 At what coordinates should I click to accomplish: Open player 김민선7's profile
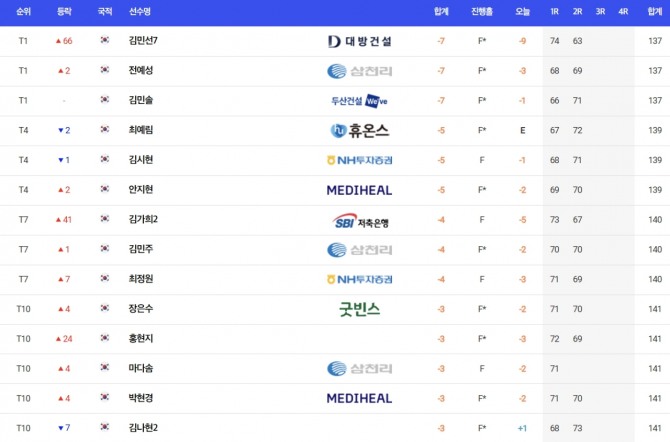click(x=144, y=41)
